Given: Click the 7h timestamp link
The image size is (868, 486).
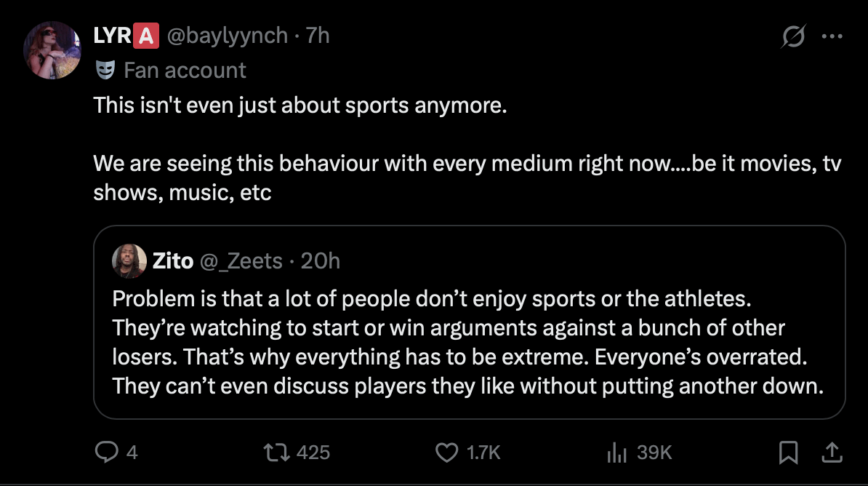Looking at the screenshot, I should pos(318,35).
